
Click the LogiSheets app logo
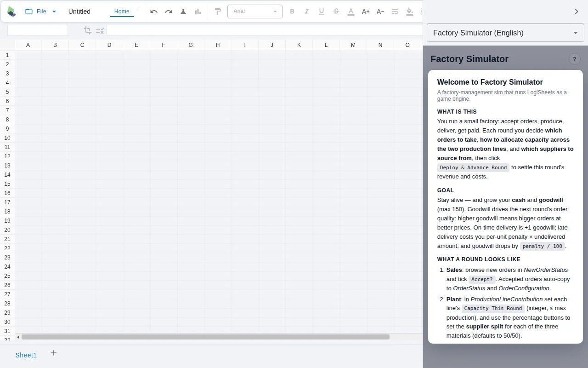click(11, 11)
